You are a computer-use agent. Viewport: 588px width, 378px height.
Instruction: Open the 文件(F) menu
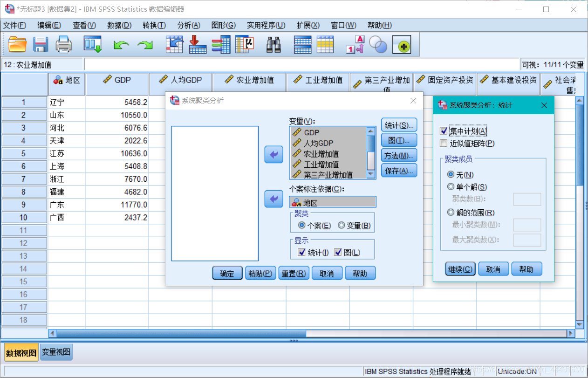tap(15, 25)
